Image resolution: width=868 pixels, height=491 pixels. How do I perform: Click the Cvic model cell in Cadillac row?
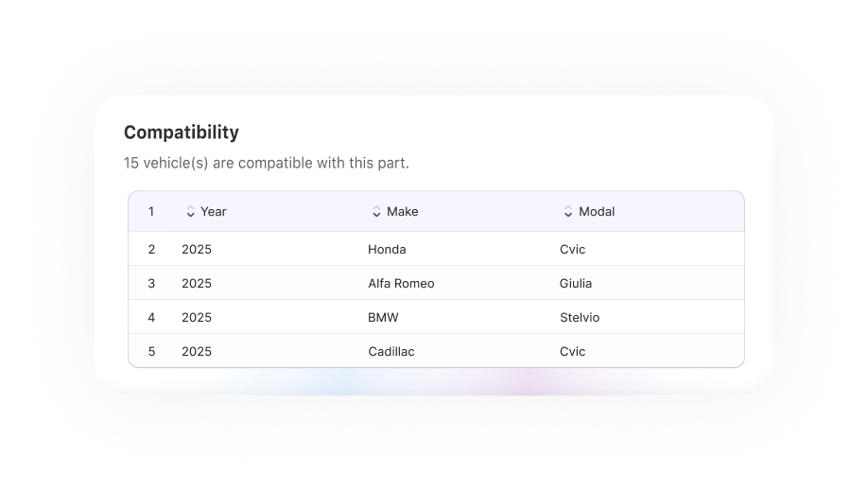coord(572,352)
